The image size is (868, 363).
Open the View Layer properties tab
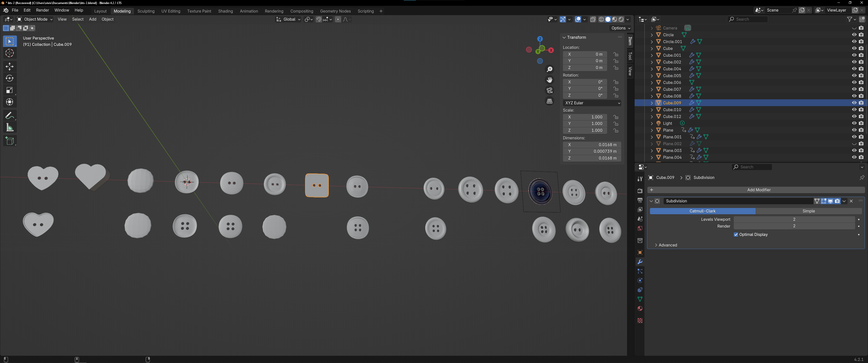[x=640, y=209]
